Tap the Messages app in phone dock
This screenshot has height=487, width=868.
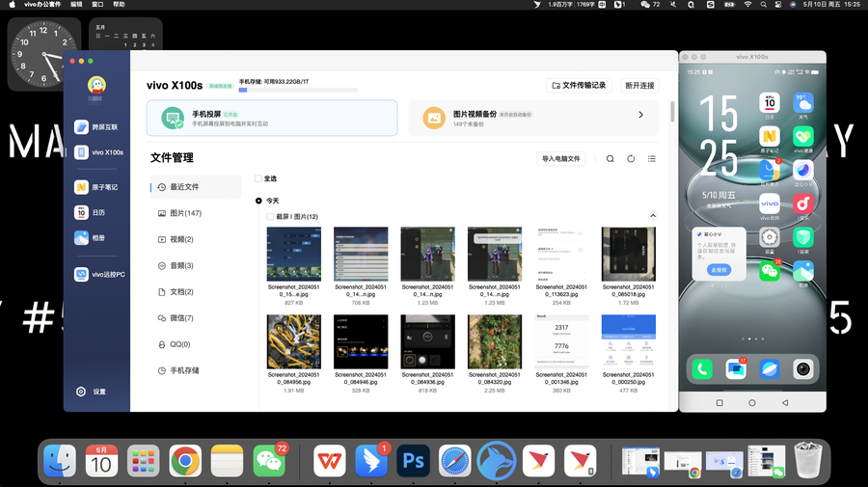point(736,369)
